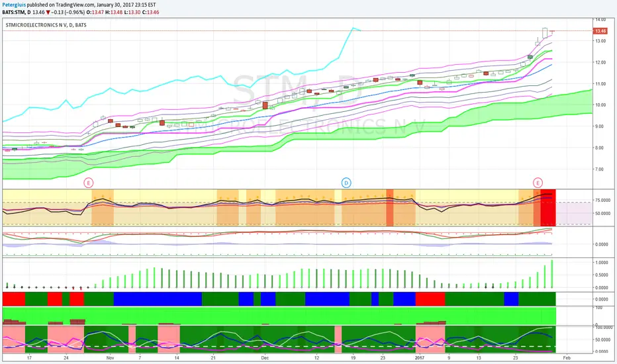Image resolution: width=617 pixels, height=364 pixels.
Task: Click the 9.00 price axis label
Action: point(600,126)
